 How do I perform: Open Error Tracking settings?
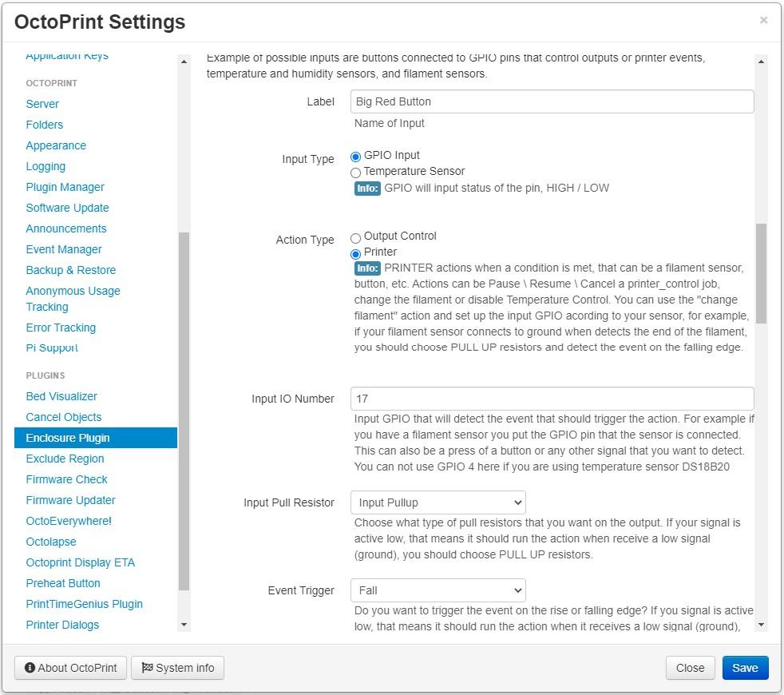[x=61, y=328]
